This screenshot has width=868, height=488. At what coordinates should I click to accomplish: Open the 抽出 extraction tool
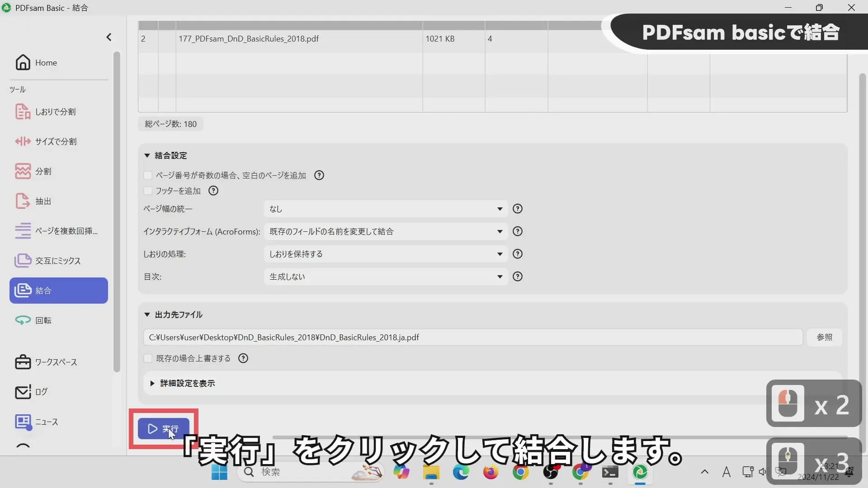coord(42,201)
